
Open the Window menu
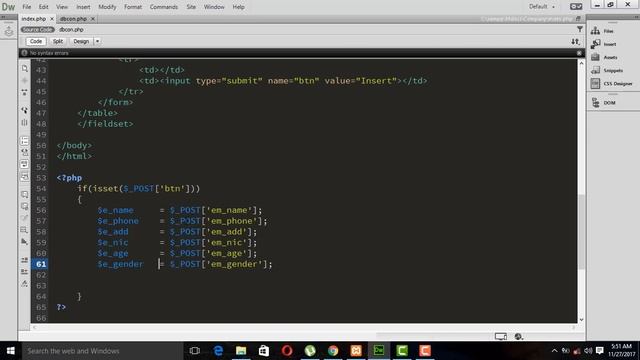214,7
